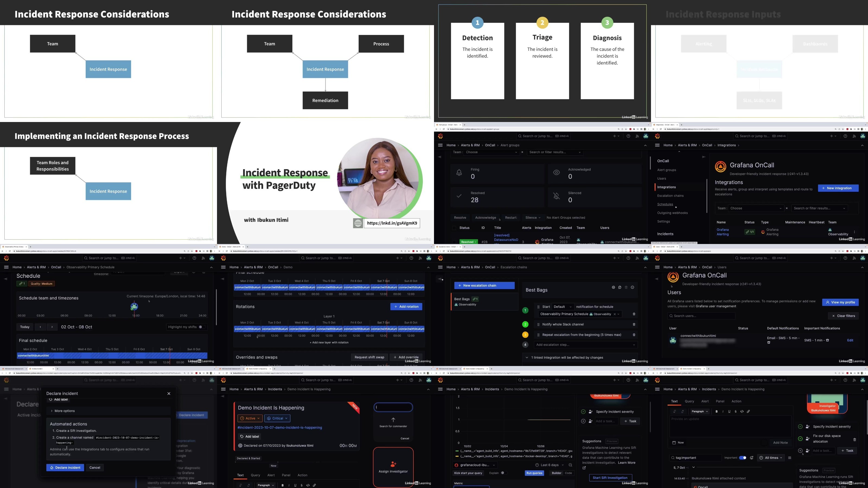Switch to Panel tab above Provide an update
868x488 pixels.
point(720,401)
